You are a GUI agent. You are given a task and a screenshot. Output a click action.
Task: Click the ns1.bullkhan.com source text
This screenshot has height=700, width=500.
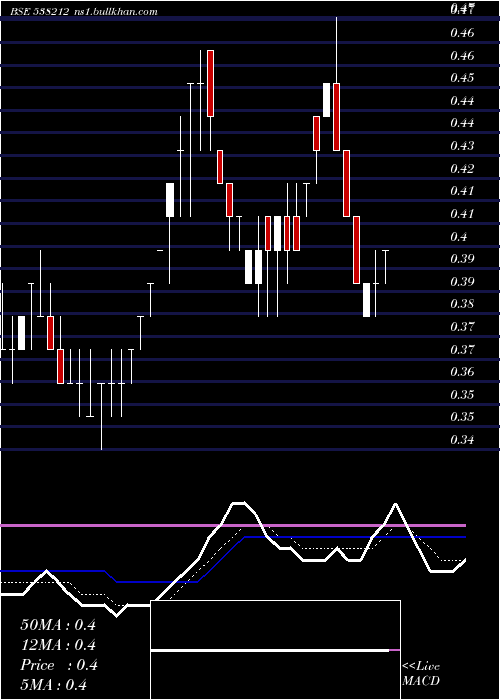115,11
